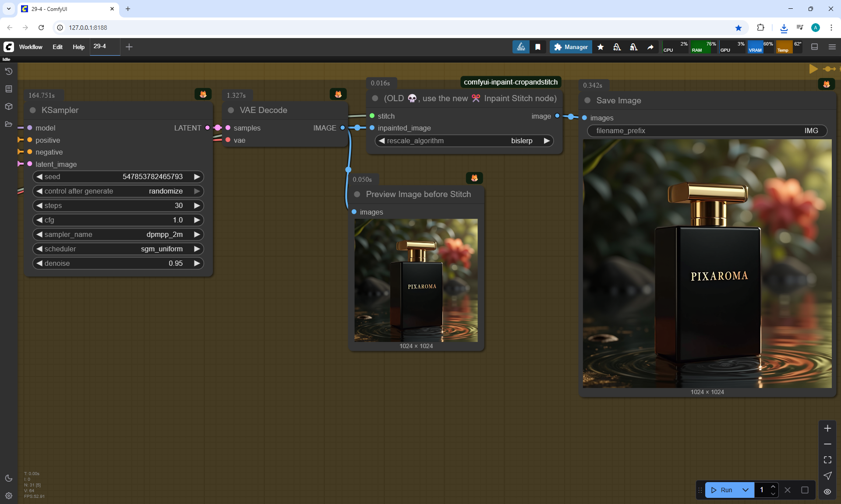Open the Run button dropdown arrow
The height and width of the screenshot is (504, 841).
click(746, 490)
